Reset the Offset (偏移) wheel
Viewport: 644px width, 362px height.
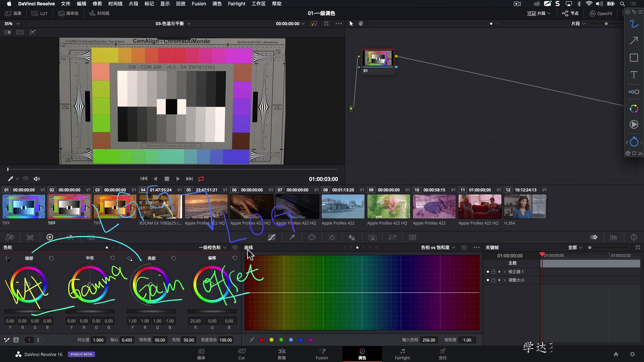point(235,258)
